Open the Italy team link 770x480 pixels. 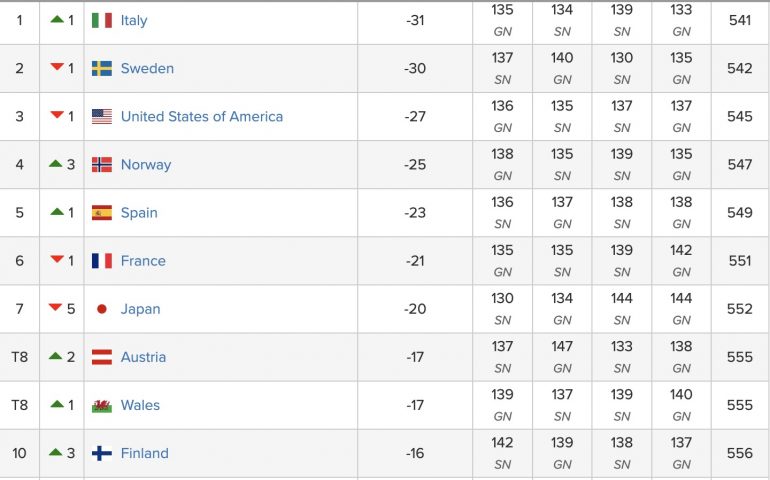134,20
